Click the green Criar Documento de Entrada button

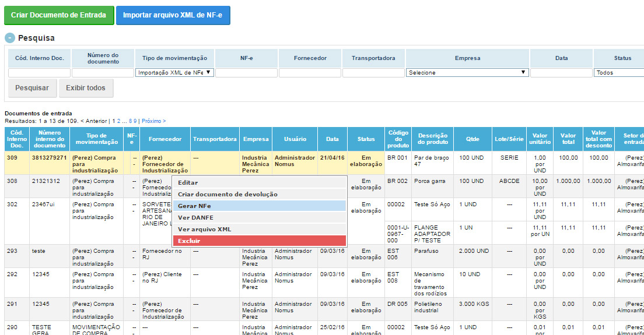click(59, 15)
